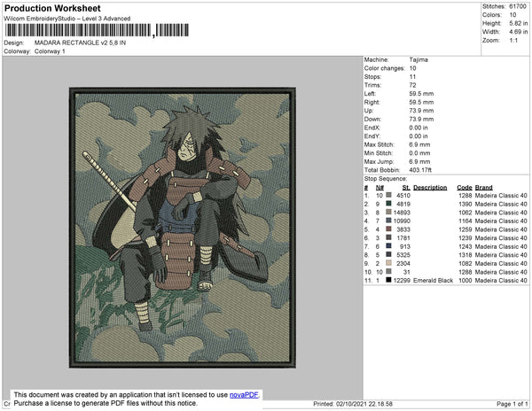The image size is (532, 411).
Task: Select the swatch in the 1781 stitches row
Action: click(388, 237)
